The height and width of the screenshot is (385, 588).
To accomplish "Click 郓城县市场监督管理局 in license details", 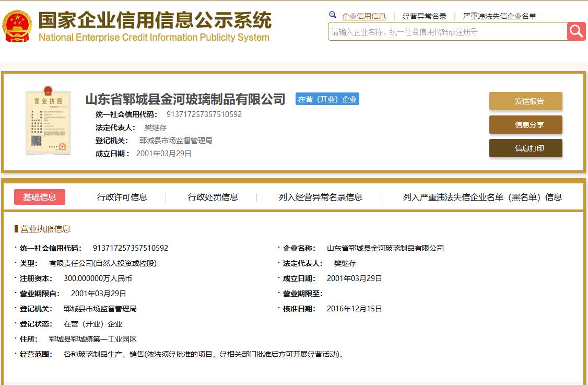I will (x=100, y=309).
